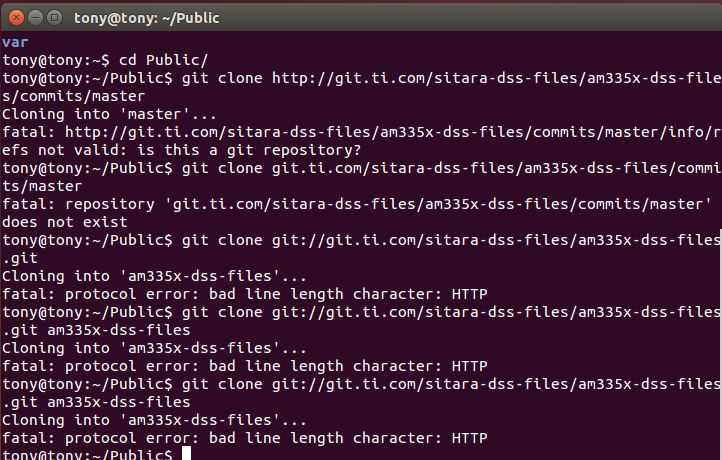Click the last 'tony@tony:~/Public$' prompt
722x460 pixels.
(88, 454)
